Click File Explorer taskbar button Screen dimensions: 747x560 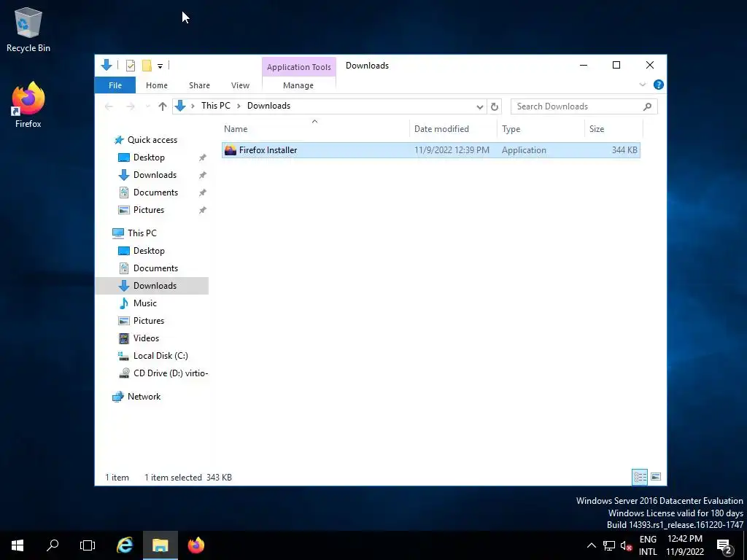[x=160, y=545]
